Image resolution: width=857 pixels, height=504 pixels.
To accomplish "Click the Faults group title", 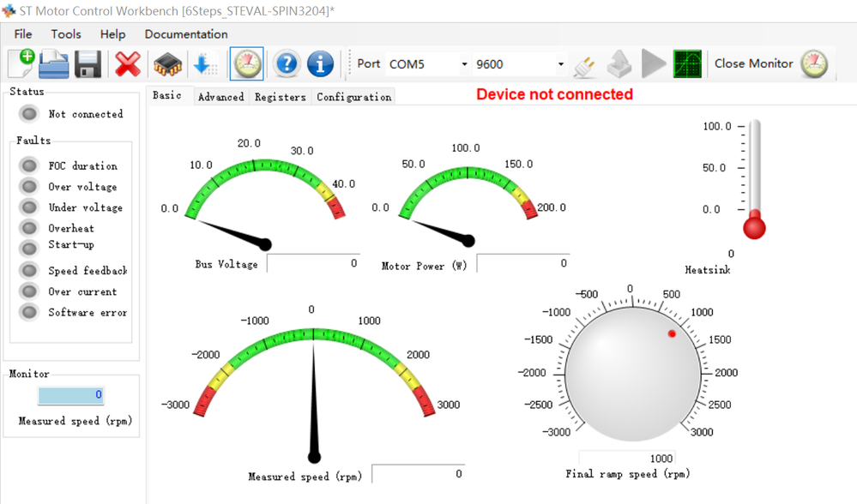I will pyautogui.click(x=33, y=141).
